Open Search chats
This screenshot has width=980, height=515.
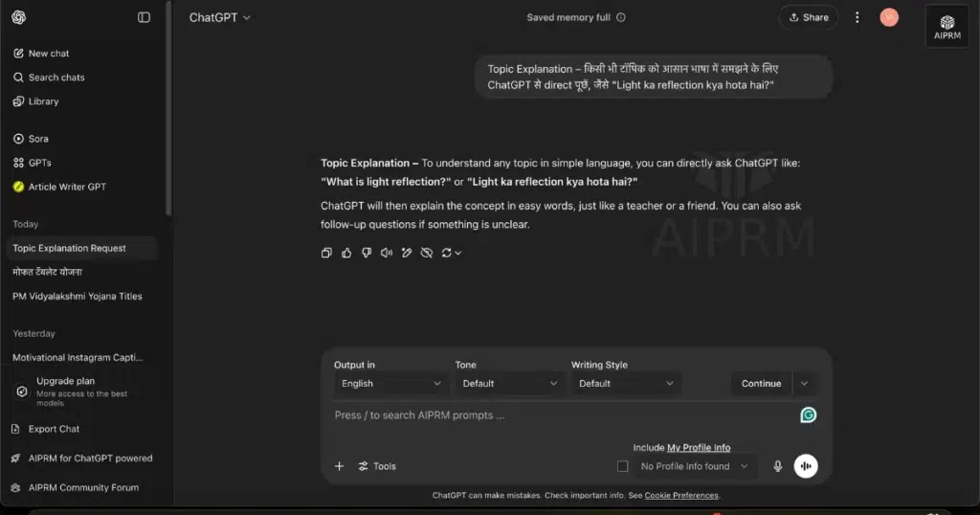[x=49, y=78]
